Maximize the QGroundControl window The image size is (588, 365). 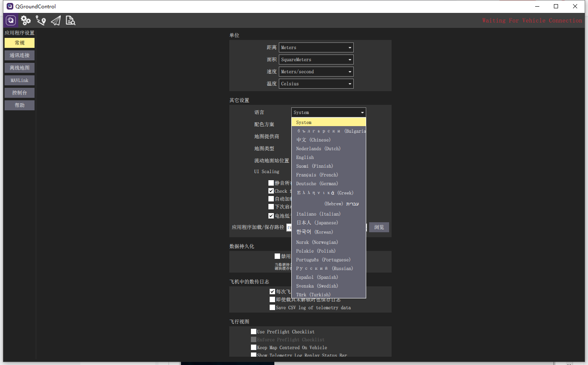click(x=556, y=6)
